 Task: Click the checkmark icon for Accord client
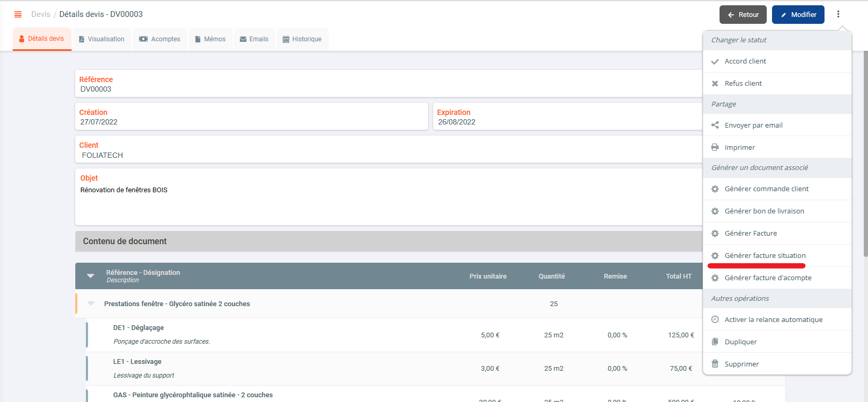(715, 61)
